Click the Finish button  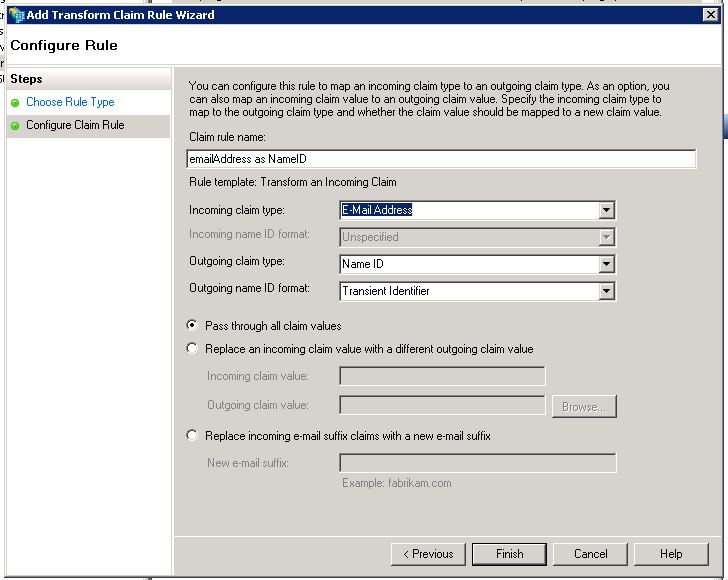tap(509, 554)
